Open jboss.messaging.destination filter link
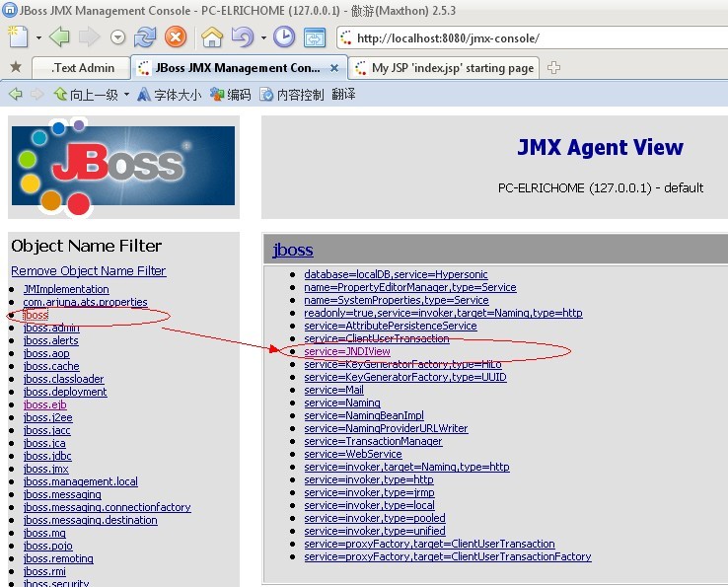 pos(90,520)
